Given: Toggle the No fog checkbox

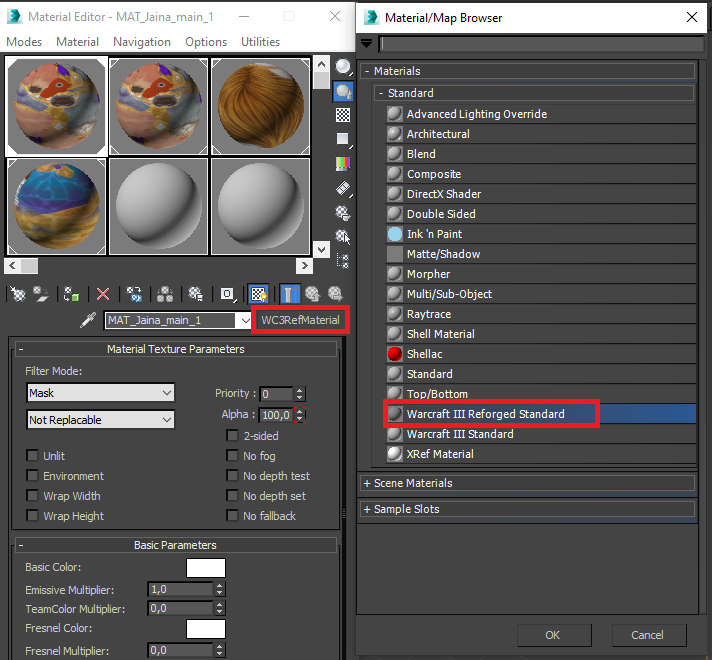Looking at the screenshot, I should pyautogui.click(x=232, y=456).
